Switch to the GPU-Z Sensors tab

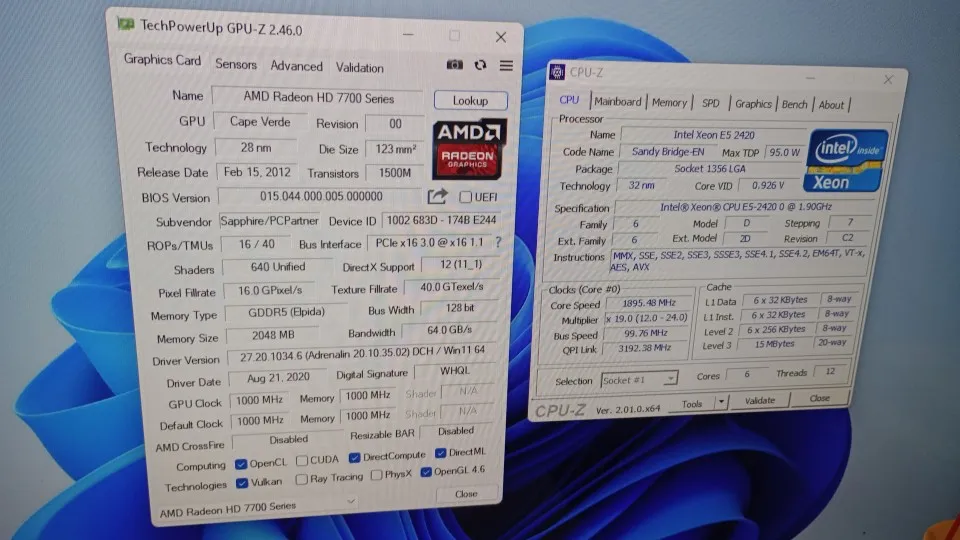click(236, 64)
